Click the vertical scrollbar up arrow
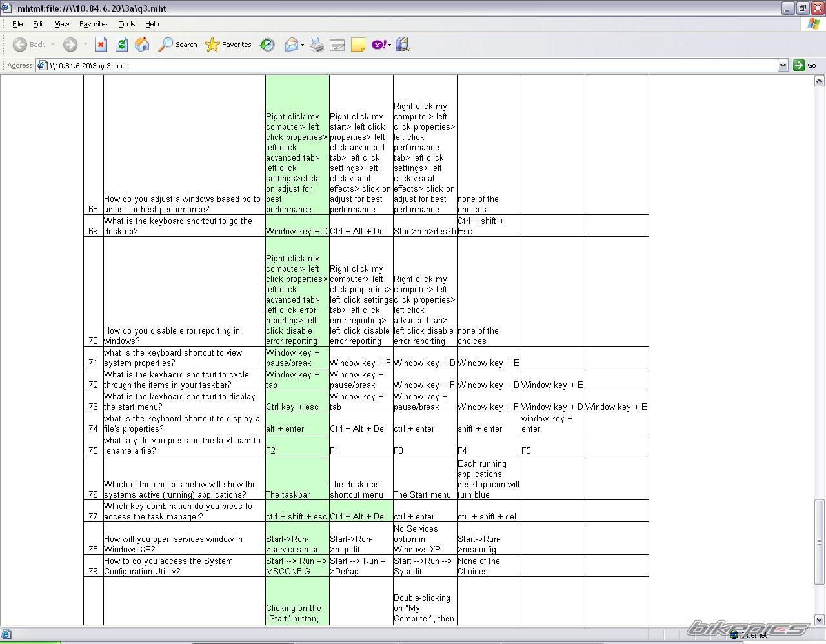Screen dimensions: 826x644 coord(820,81)
